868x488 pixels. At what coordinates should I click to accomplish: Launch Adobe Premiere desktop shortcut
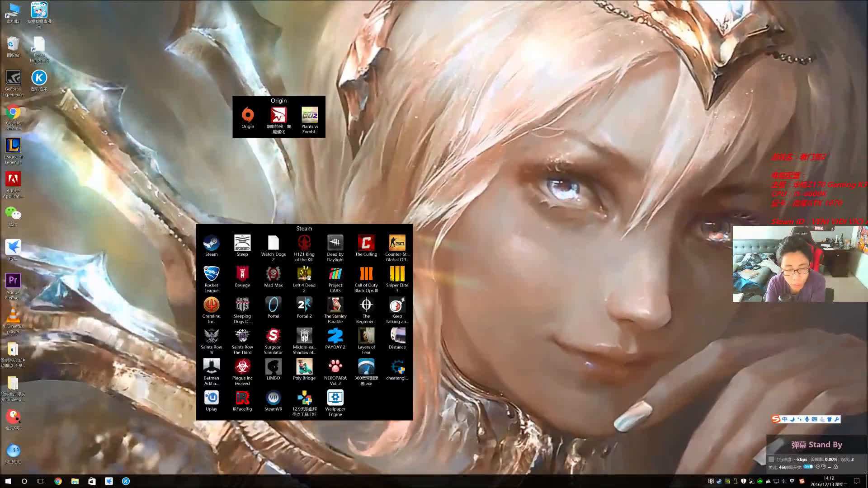pyautogui.click(x=13, y=287)
